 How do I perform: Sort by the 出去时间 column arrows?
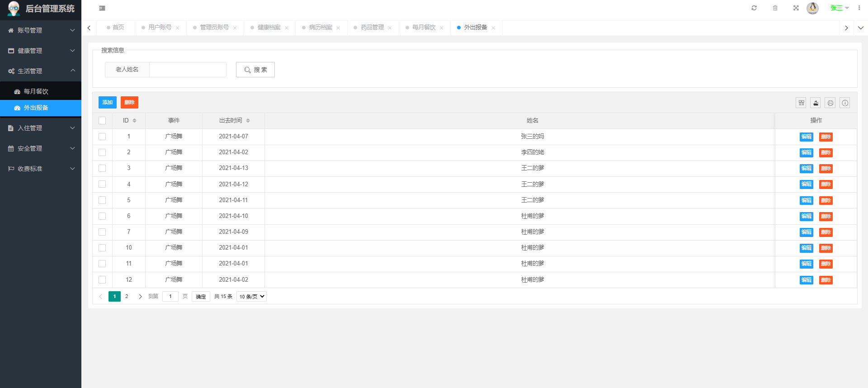[x=248, y=121]
